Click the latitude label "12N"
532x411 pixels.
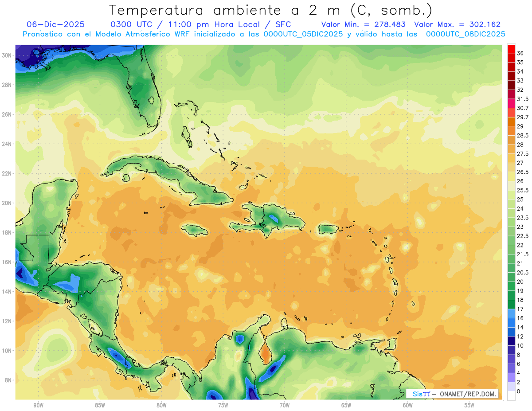click(7, 321)
